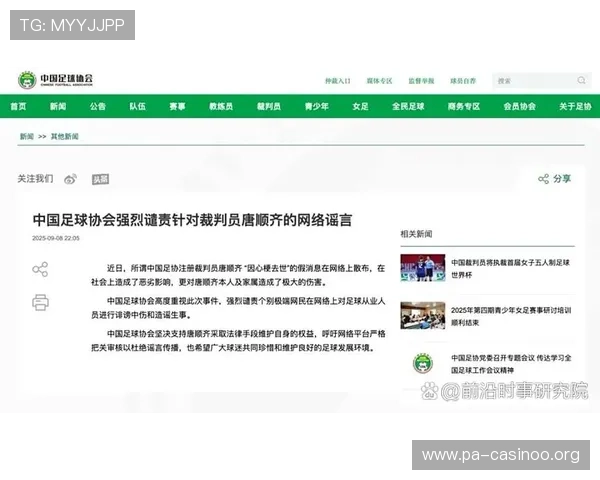This screenshot has height=480, width=600.
Task: Open the Weibo follow icon
Action: click(70, 179)
